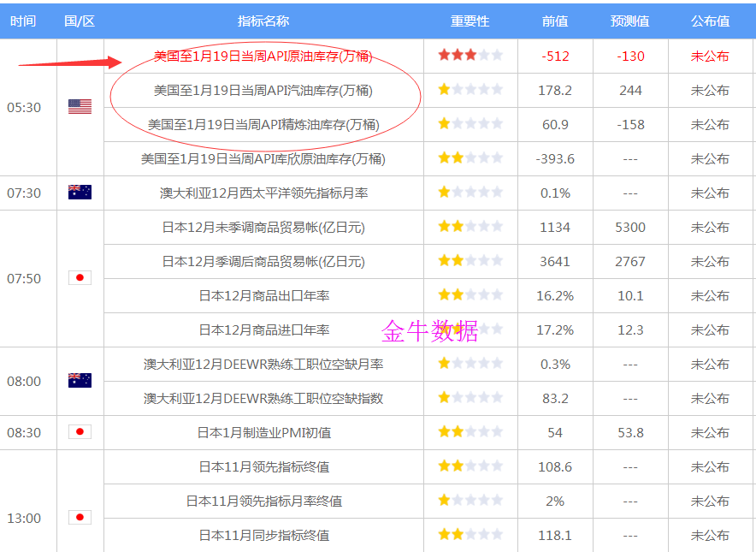Click the Japan flag in the 08:30 row
The width and height of the screenshot is (756, 552).
(x=80, y=432)
